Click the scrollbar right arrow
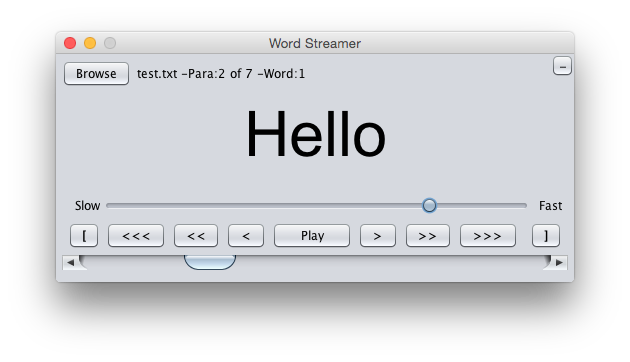 click(559, 262)
